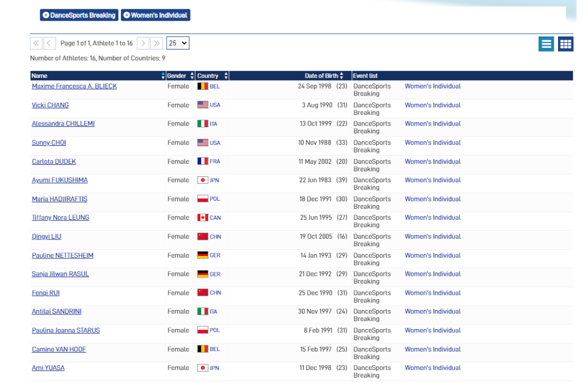Click the CAN flag for Tiffany Leung
The image size is (588, 389).
click(x=203, y=218)
